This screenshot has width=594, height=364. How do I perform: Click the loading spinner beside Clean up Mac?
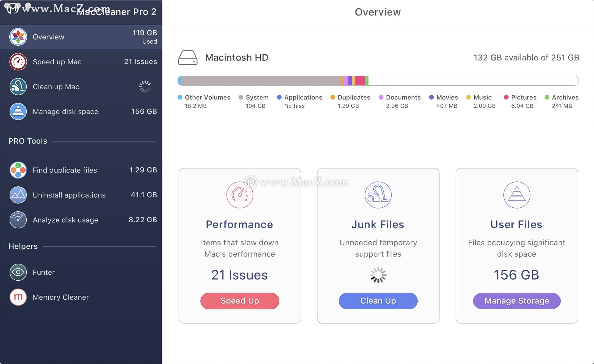145,87
